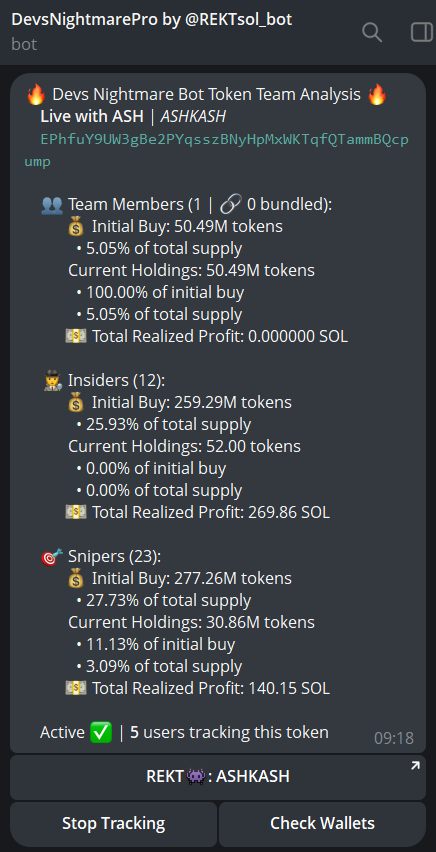Open the DevsNightmarePro chat header title
The height and width of the screenshot is (852, 436).
coord(152,20)
